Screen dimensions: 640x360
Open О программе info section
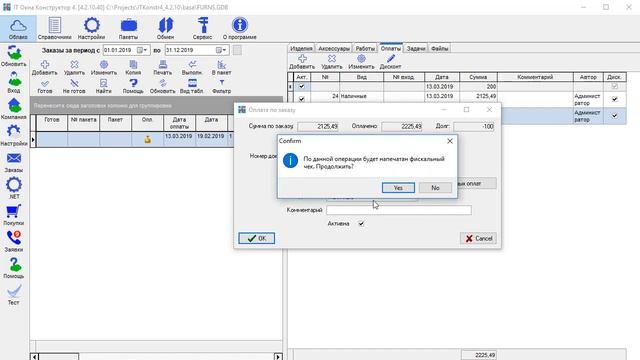240,29
